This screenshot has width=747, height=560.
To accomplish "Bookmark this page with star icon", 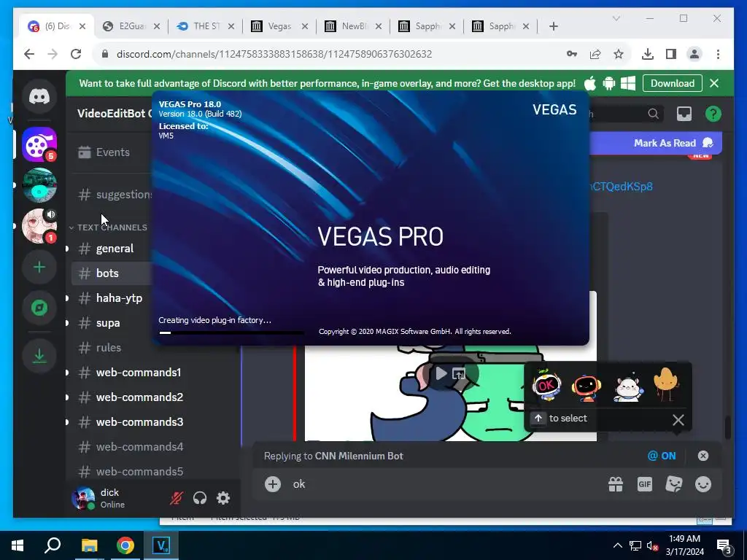I will click(619, 54).
